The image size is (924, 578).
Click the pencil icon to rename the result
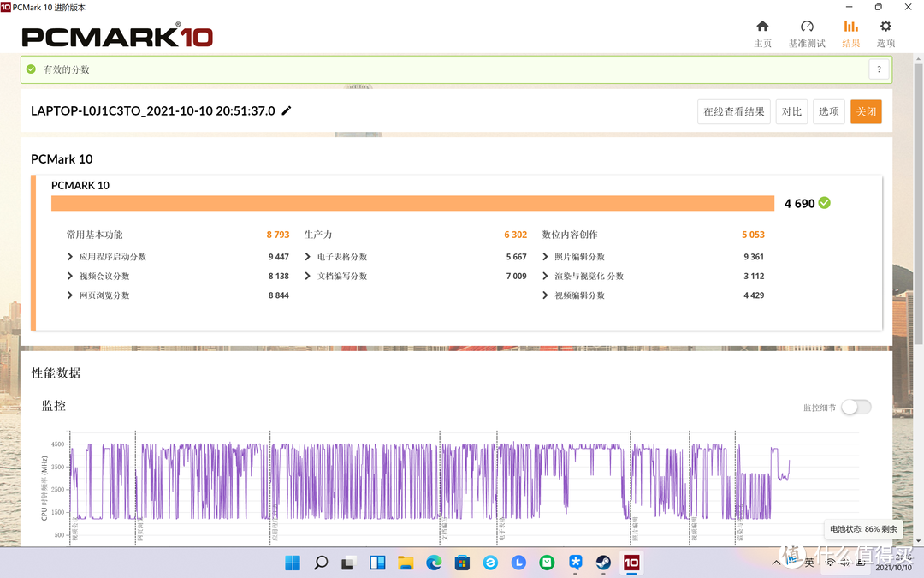click(287, 110)
